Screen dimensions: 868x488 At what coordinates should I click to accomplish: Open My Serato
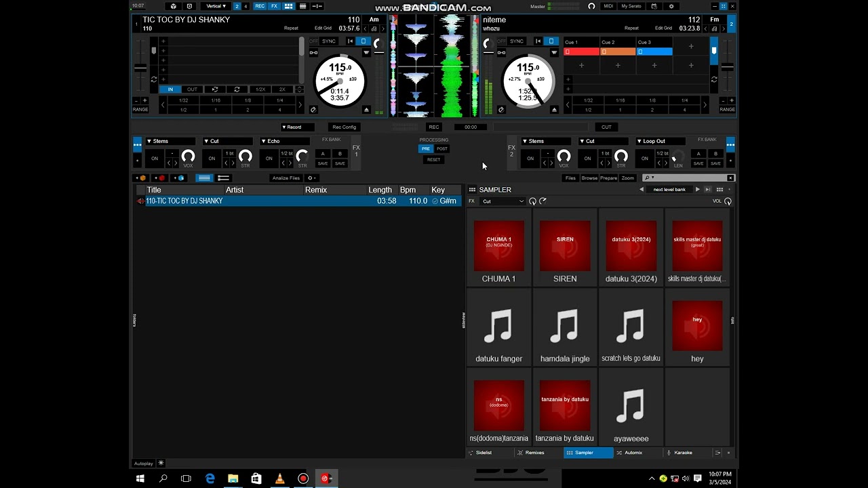[x=631, y=6]
